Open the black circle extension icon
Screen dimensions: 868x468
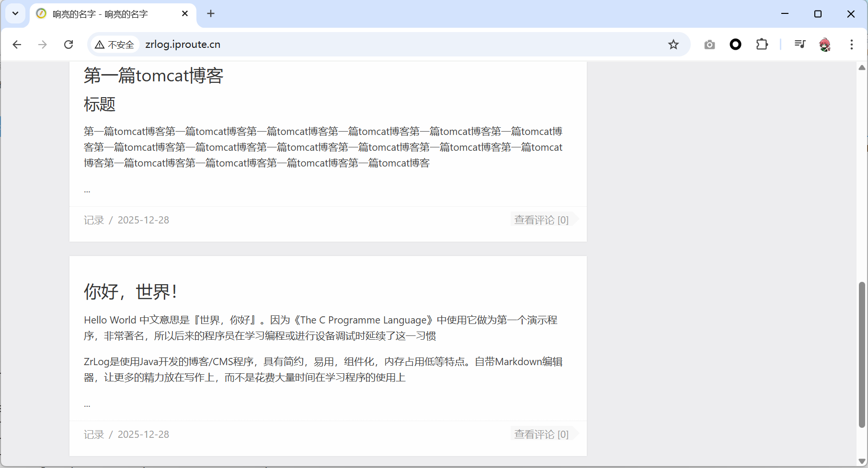(735, 45)
